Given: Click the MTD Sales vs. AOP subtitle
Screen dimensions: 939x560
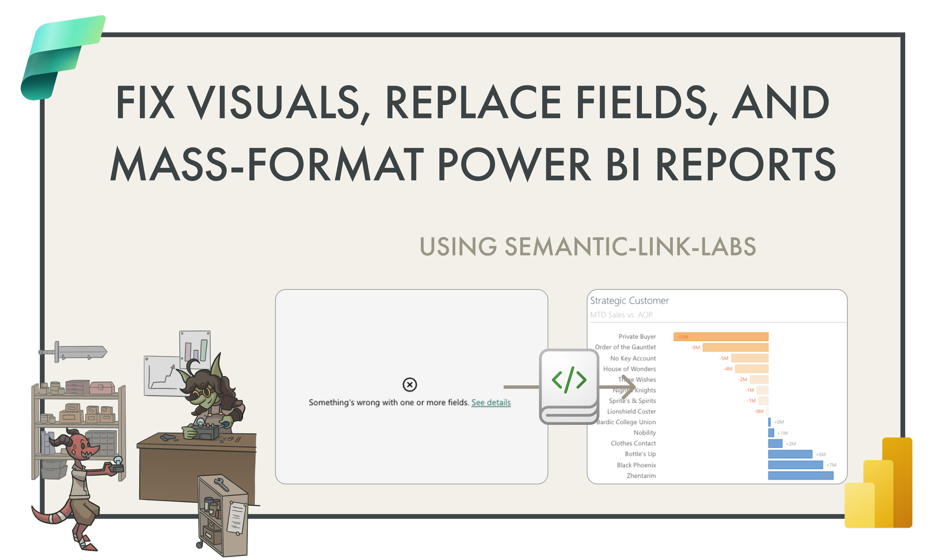Looking at the screenshot, I should (x=621, y=315).
